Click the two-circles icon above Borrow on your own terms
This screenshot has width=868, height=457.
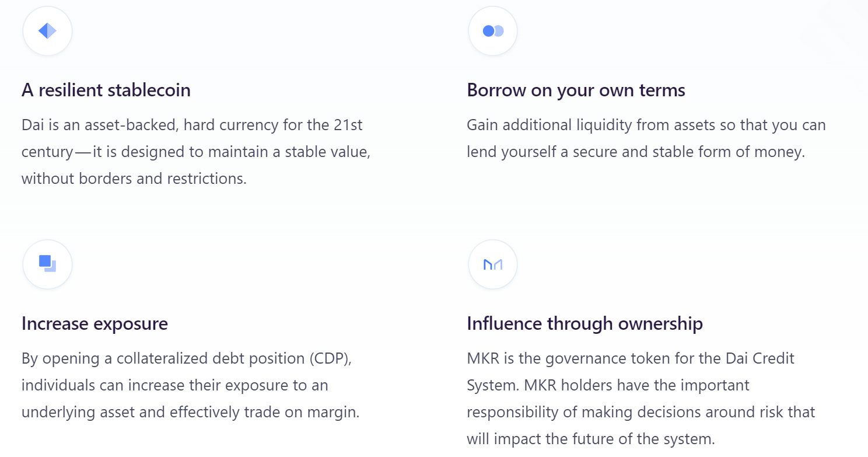pyautogui.click(x=493, y=31)
